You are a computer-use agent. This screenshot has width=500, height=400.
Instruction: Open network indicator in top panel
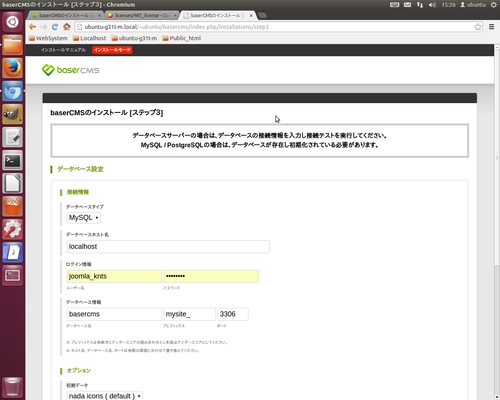pyautogui.click(x=420, y=5)
